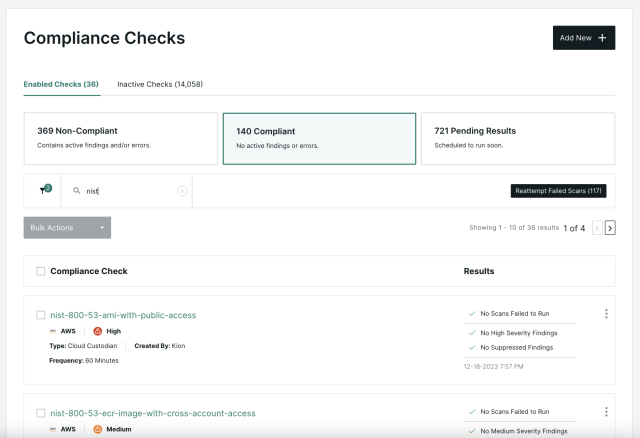Open kebab menu for nist-800-53-ecr-image-with-cross-account-access
Viewport: 640px width, 438px height.
pos(606,411)
